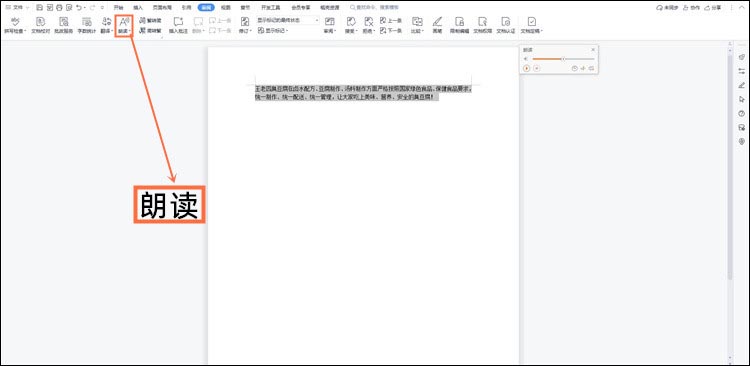Collapse the ribbon with the chevron
This screenshot has height=366, width=750.
click(742, 8)
